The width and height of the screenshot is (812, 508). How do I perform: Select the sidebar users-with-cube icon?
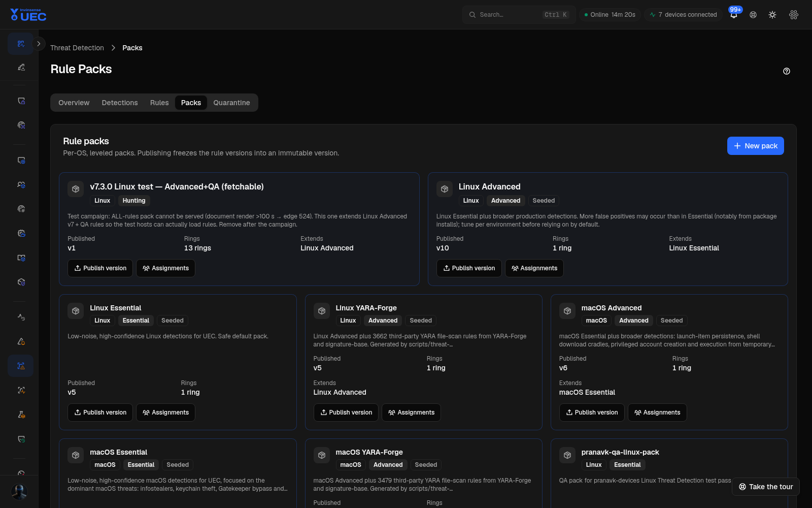pyautogui.click(x=21, y=184)
